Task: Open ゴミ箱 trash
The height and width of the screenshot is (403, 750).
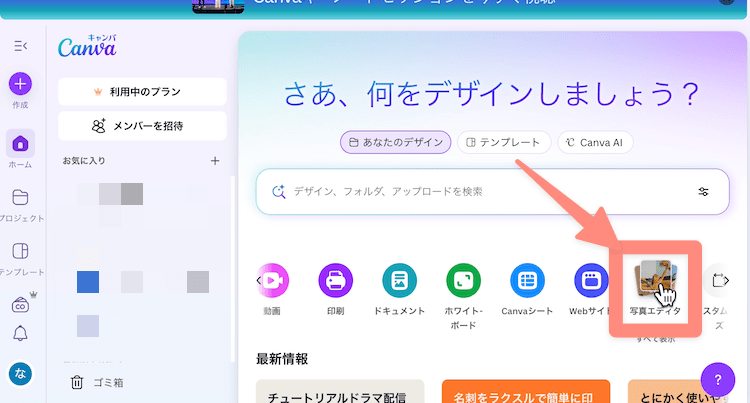Action: tap(97, 382)
